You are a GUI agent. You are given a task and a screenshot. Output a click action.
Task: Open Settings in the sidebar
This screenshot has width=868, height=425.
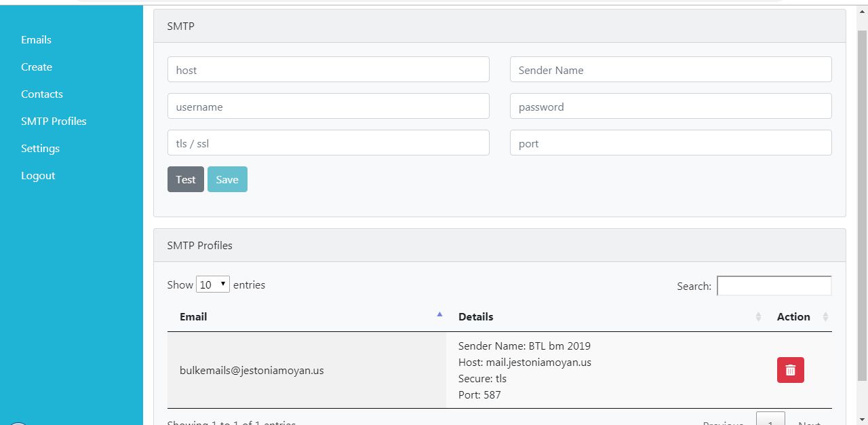(x=40, y=148)
